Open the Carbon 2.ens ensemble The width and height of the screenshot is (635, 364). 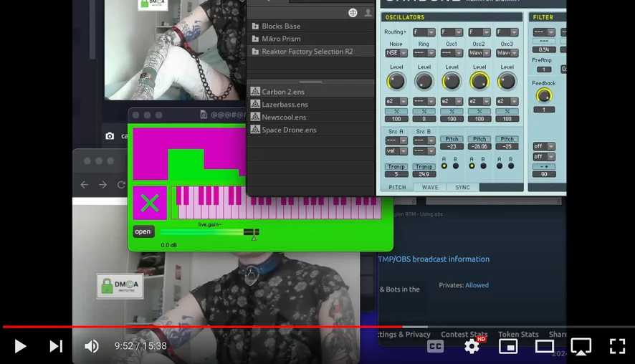tap(283, 92)
